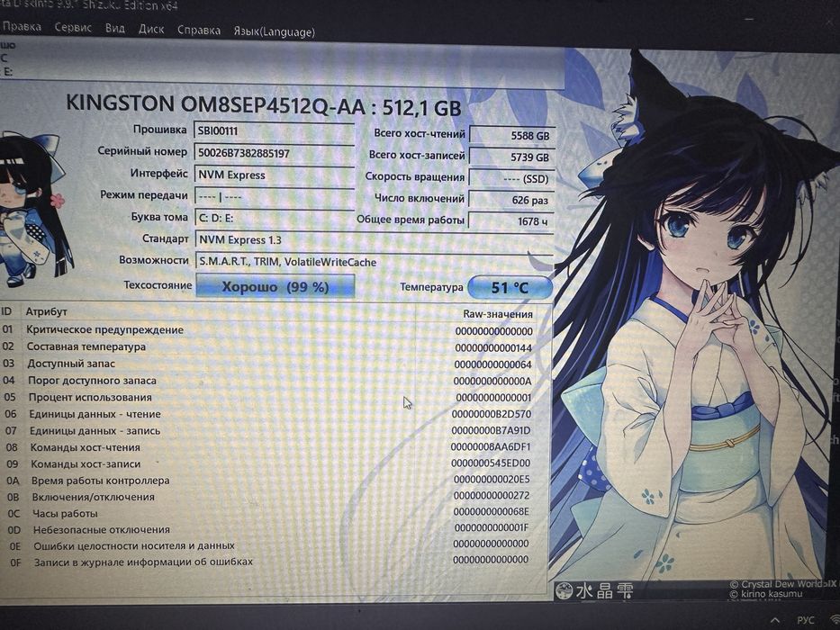Select row 01 Критическое предупреждение
Screen dimensions: 840x630
tap(268, 330)
